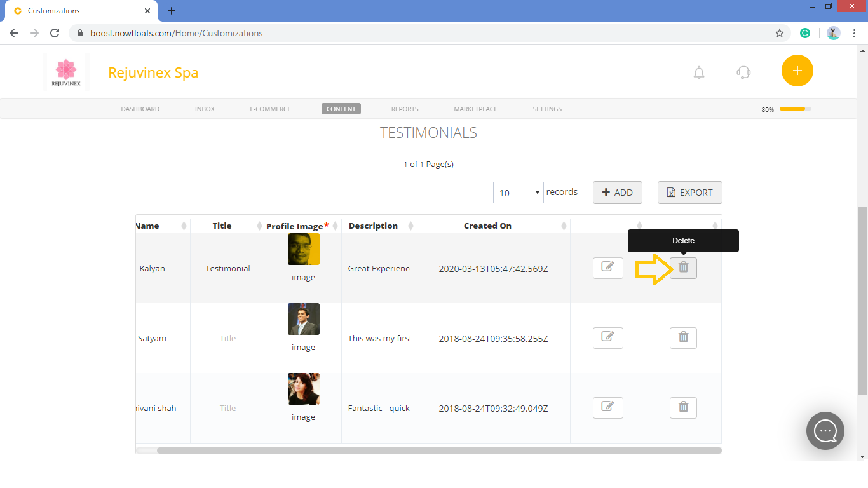Open a new browser tab
This screenshot has height=488, width=868.
click(172, 11)
